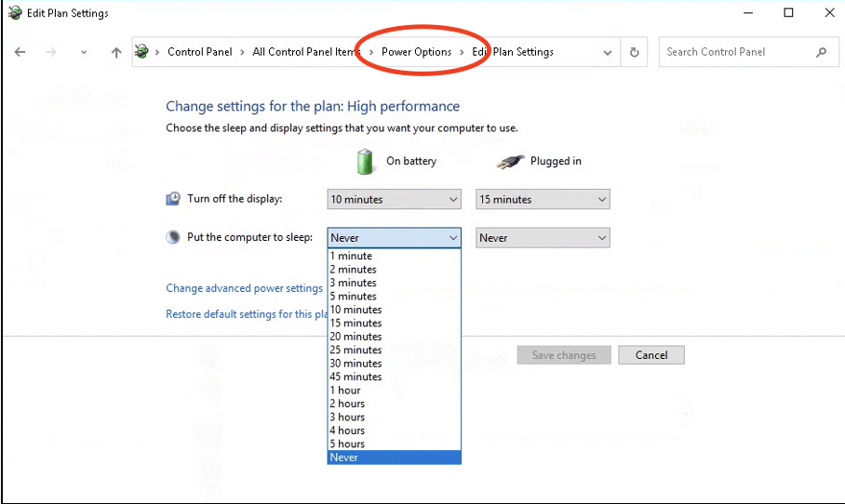Pick 15 minutes in sleep list
Screen dimensions: 845x504
click(x=394, y=323)
